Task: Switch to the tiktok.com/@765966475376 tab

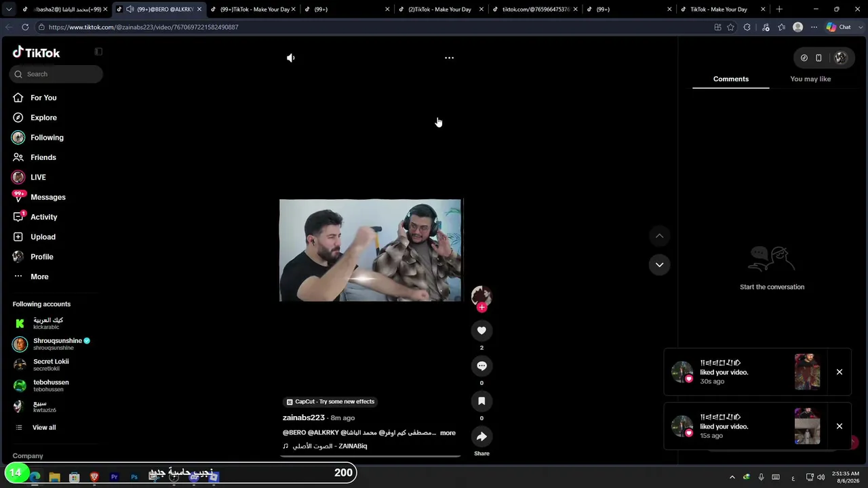Action: click(536, 9)
